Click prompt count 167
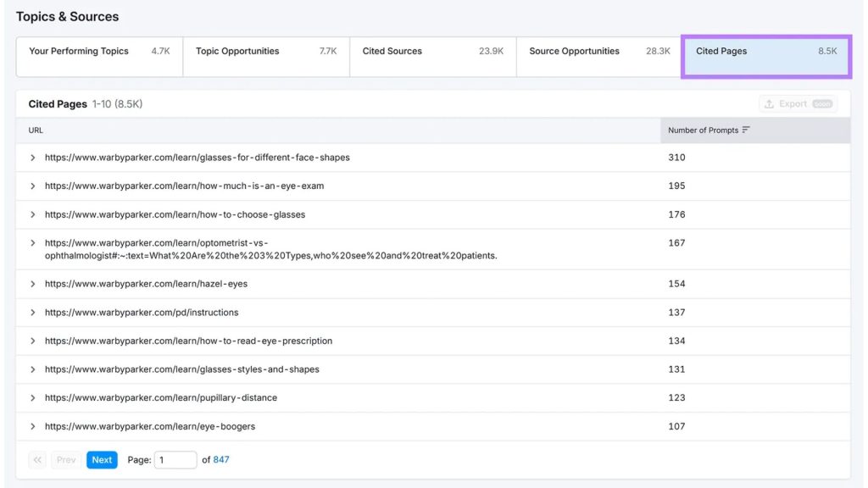The width and height of the screenshot is (868, 488). 676,243
